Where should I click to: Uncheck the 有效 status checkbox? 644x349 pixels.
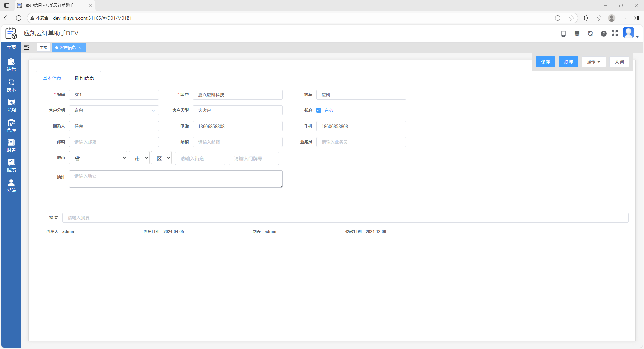(x=319, y=110)
